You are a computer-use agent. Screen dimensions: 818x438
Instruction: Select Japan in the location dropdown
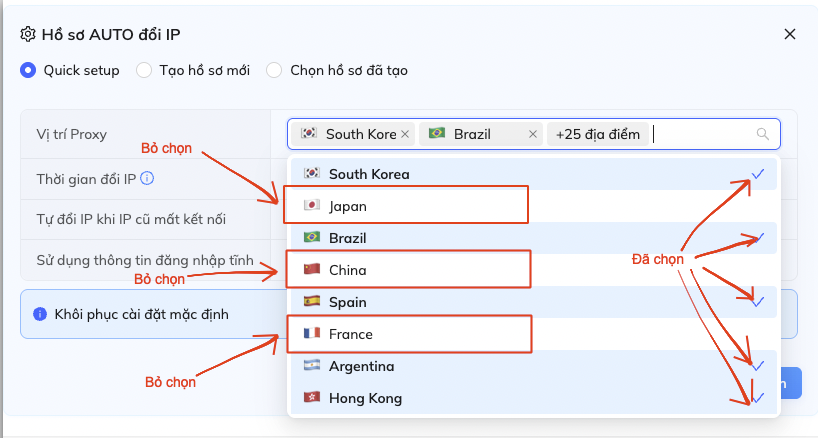click(x=348, y=206)
